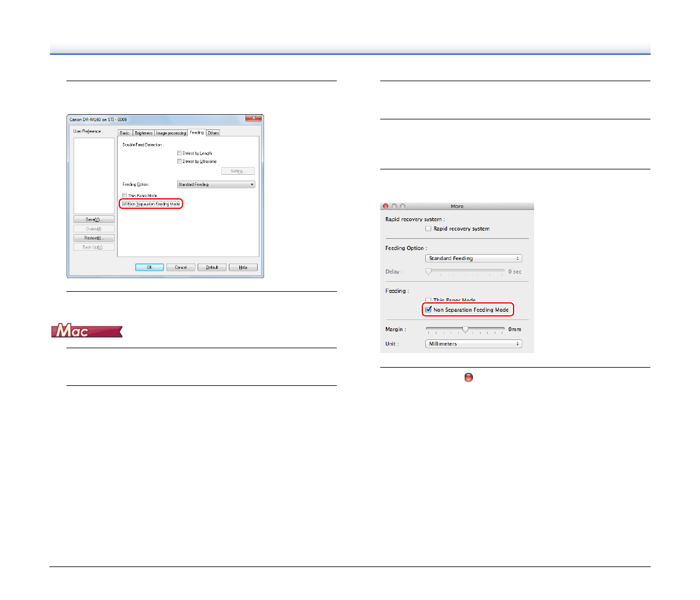Click the Mac section badge icon
Screen dimensions: 700x600
pyautogui.click(x=87, y=331)
